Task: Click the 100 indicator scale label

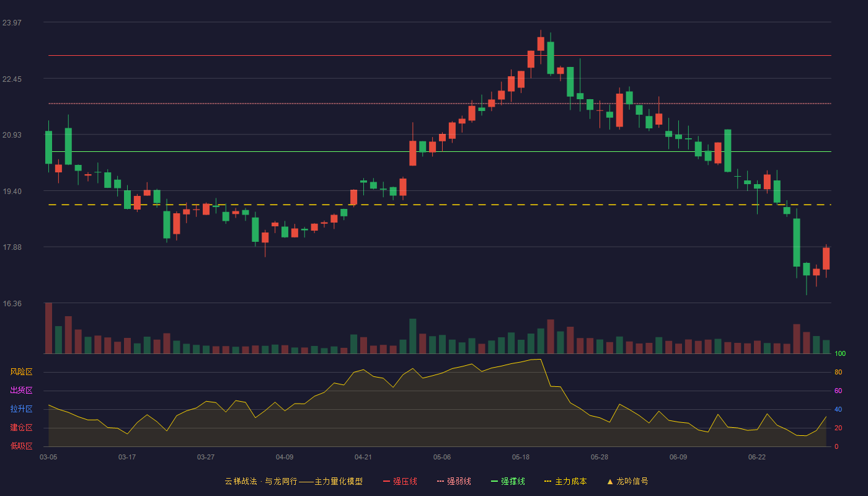Action: 840,353
